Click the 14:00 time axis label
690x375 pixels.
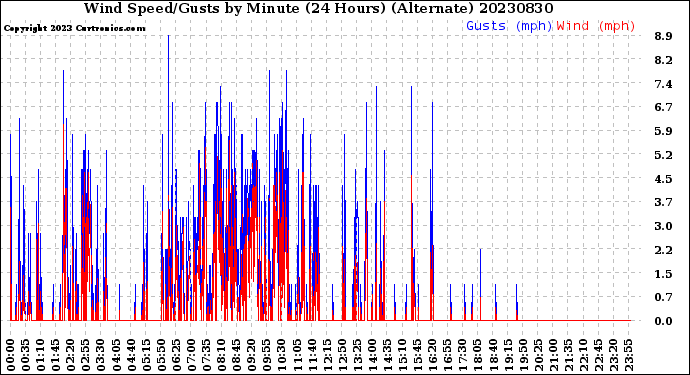coord(372,355)
